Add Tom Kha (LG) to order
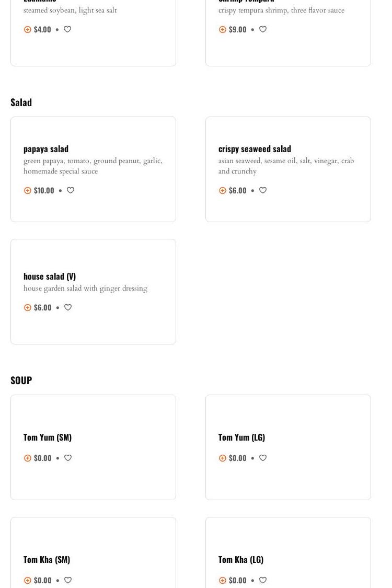 tap(223, 581)
